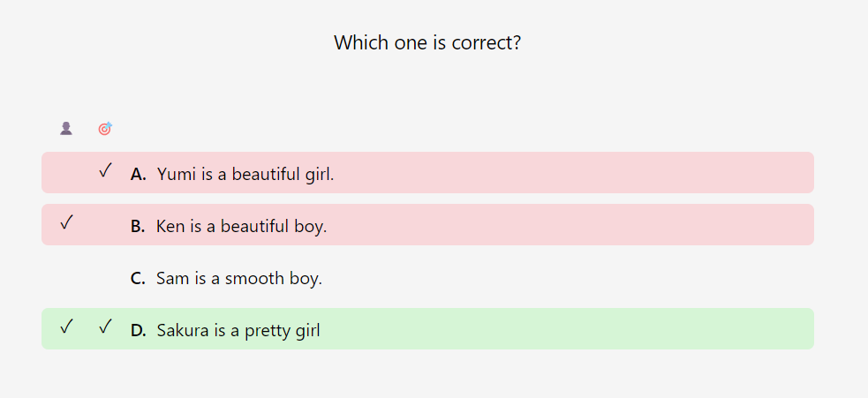The width and height of the screenshot is (868, 398).
Task: Click the target icon above the answers
Action: click(x=105, y=129)
